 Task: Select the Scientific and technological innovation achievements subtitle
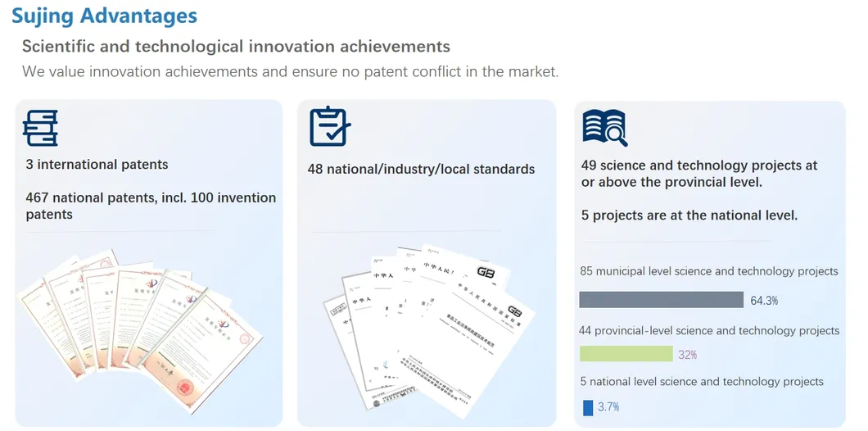pyautogui.click(x=236, y=46)
